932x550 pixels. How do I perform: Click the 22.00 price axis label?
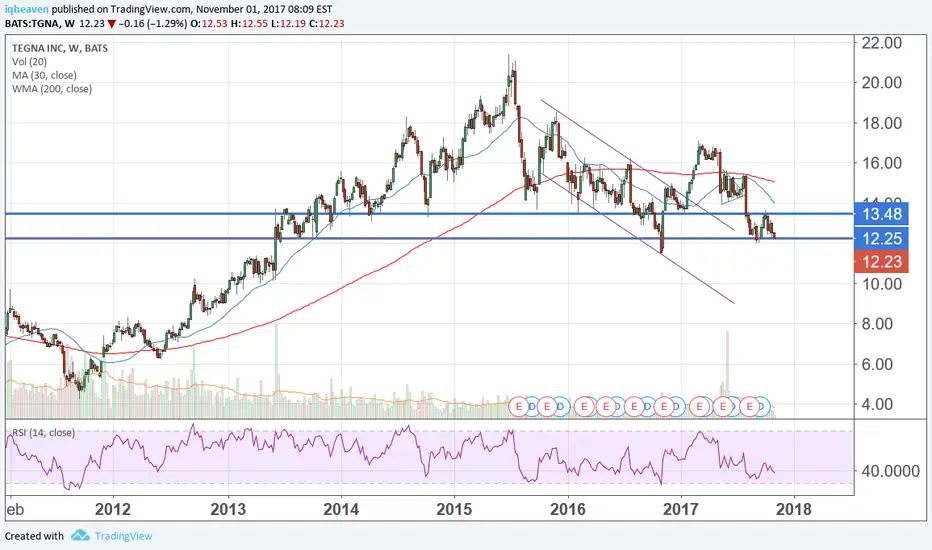pyautogui.click(x=881, y=43)
